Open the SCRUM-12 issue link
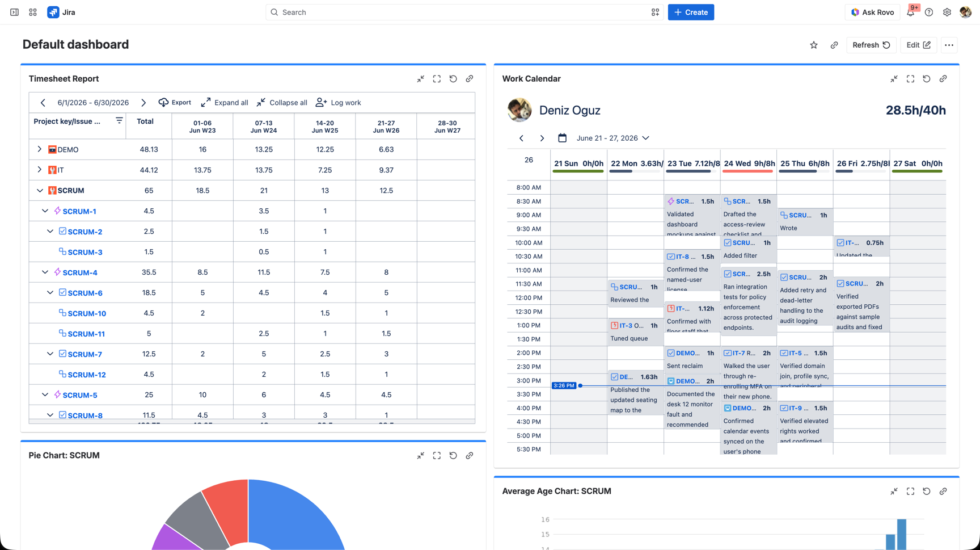 tap(87, 375)
